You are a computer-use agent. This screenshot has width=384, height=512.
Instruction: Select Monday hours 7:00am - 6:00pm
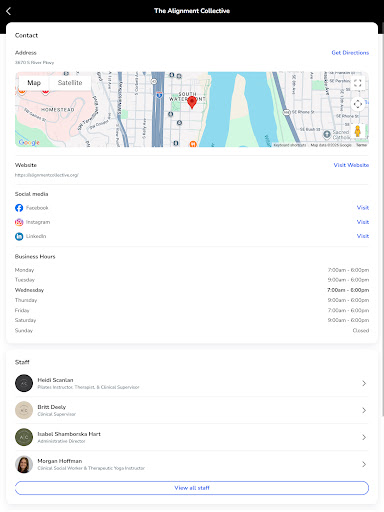click(x=348, y=270)
